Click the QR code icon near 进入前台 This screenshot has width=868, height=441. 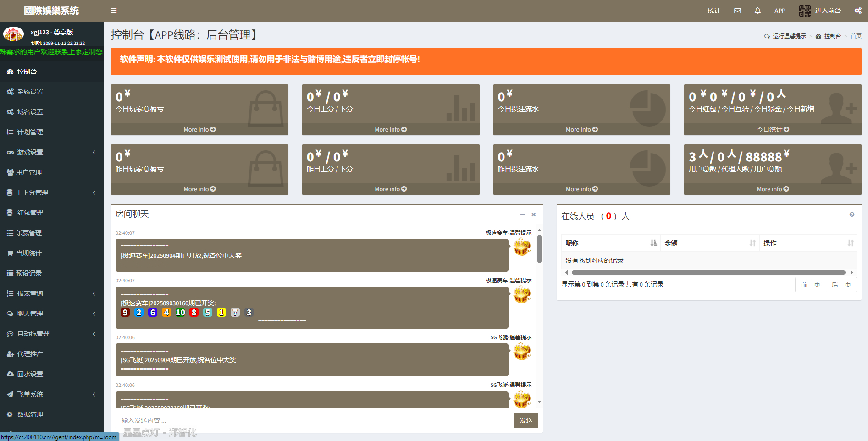[804, 10]
